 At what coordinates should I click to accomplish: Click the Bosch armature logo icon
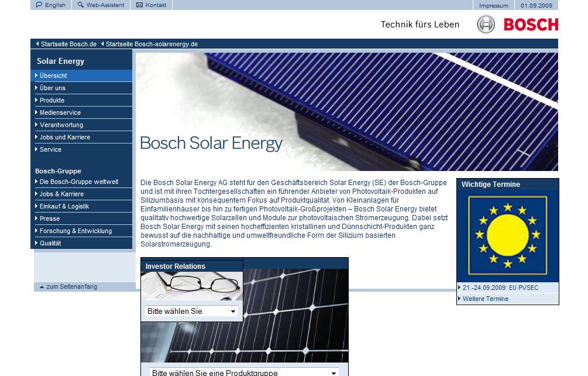486,25
